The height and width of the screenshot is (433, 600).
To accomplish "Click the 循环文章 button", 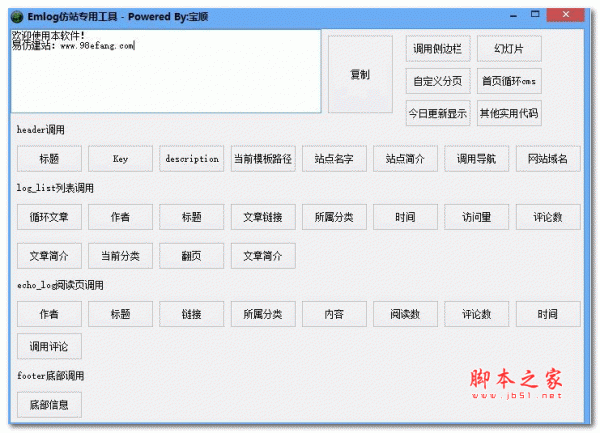I will tap(49, 217).
